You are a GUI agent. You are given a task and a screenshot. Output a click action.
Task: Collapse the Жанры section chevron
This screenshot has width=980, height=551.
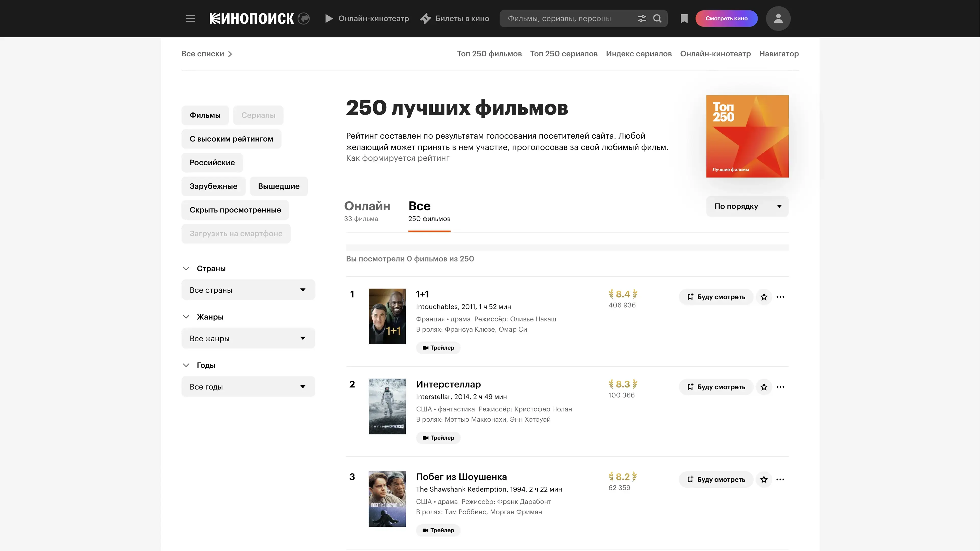click(x=186, y=317)
